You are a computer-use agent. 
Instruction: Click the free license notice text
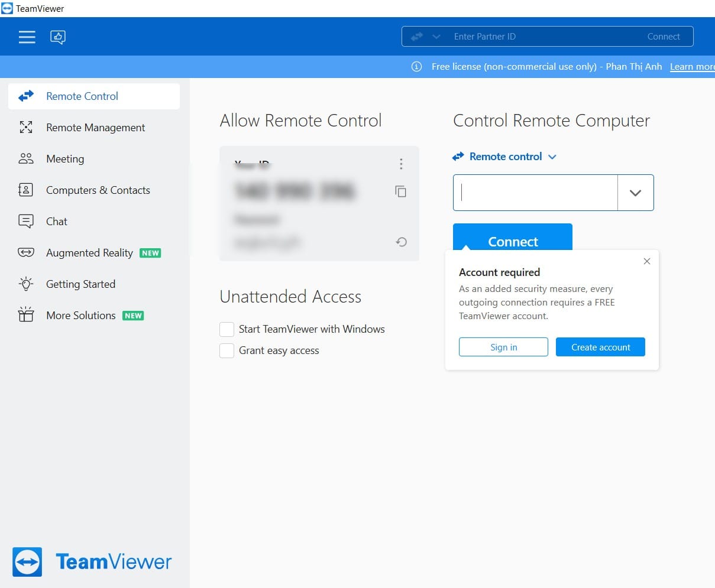click(546, 67)
